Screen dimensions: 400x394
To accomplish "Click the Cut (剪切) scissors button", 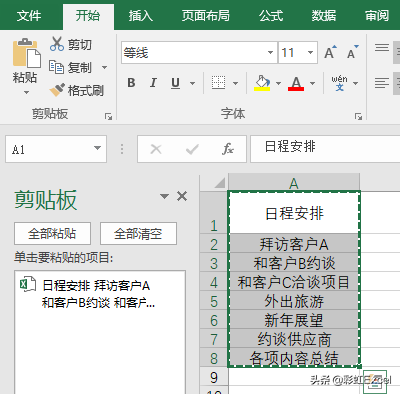I will click(71, 44).
